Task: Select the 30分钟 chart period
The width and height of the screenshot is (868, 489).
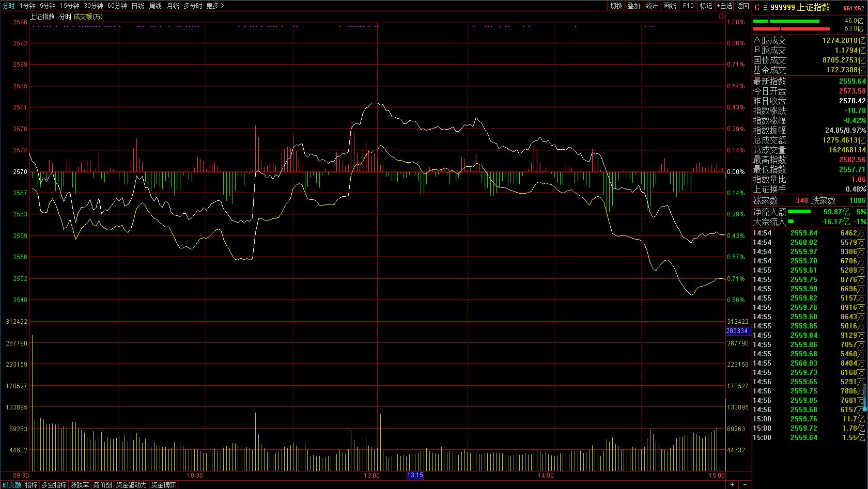Action: pyautogui.click(x=94, y=6)
